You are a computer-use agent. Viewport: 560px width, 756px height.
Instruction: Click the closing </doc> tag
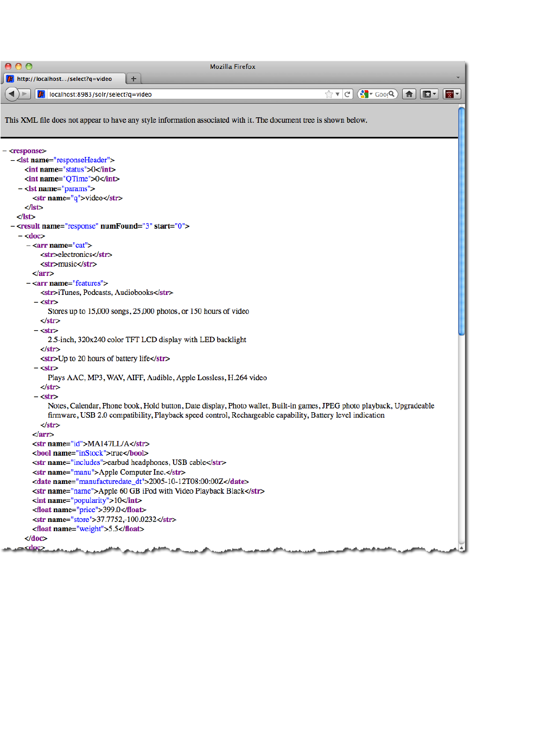pyautogui.click(x=36, y=539)
